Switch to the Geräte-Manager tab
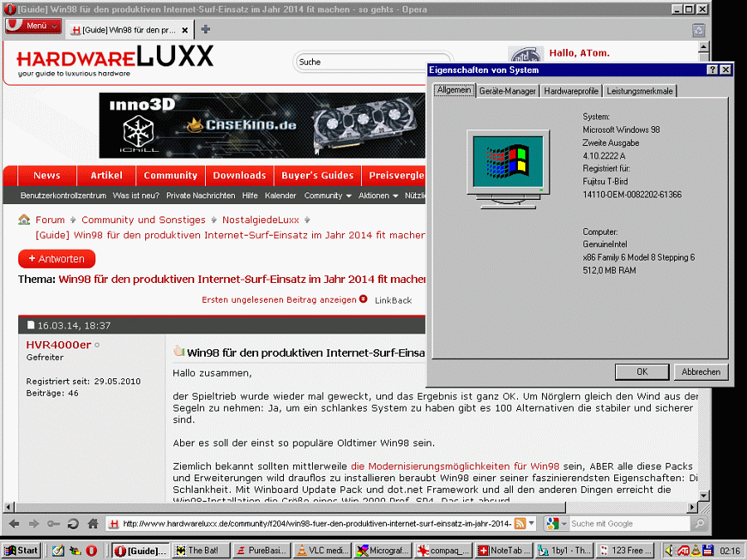This screenshot has width=747, height=560. point(507,91)
